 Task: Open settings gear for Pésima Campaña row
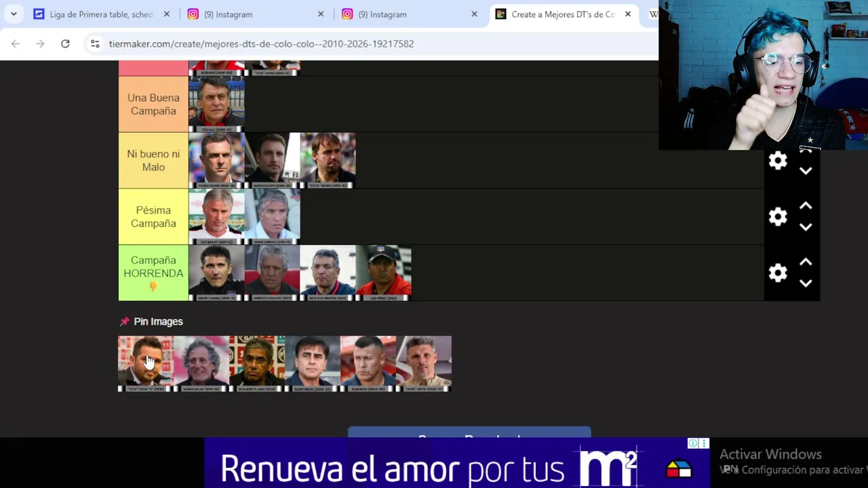point(778,217)
